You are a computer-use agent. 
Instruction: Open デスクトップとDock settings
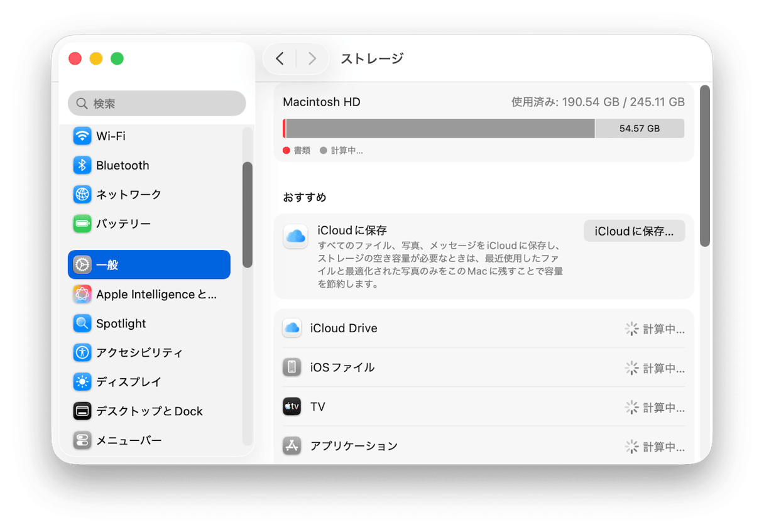[x=149, y=411]
